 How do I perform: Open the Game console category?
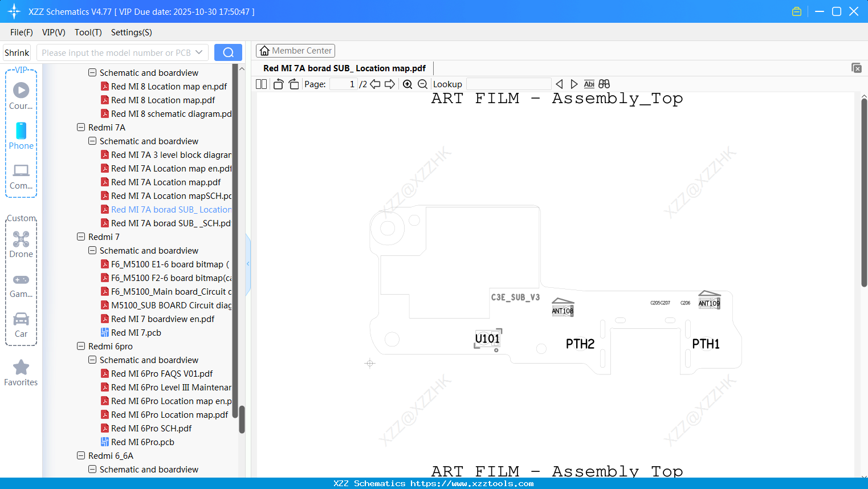tap(21, 285)
